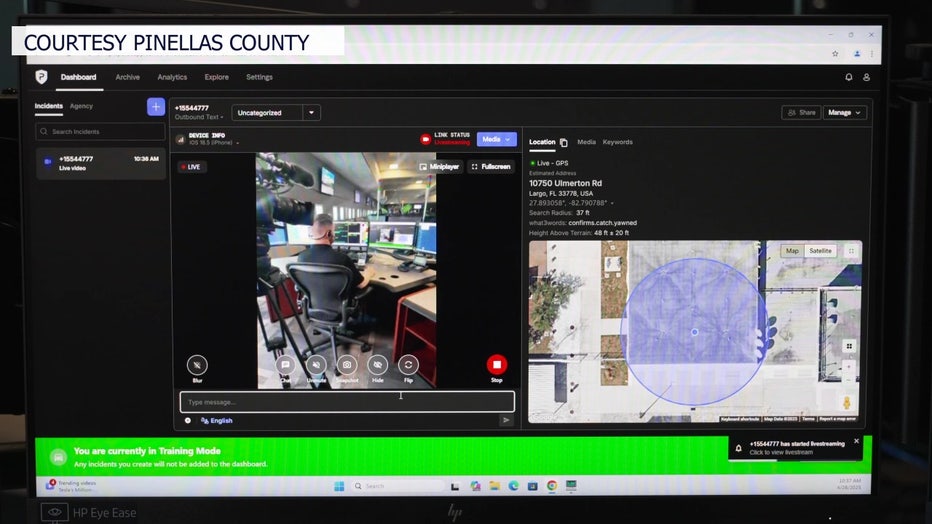The height and width of the screenshot is (524, 932).
Task: Open Chrome from the taskbar
Action: point(552,486)
